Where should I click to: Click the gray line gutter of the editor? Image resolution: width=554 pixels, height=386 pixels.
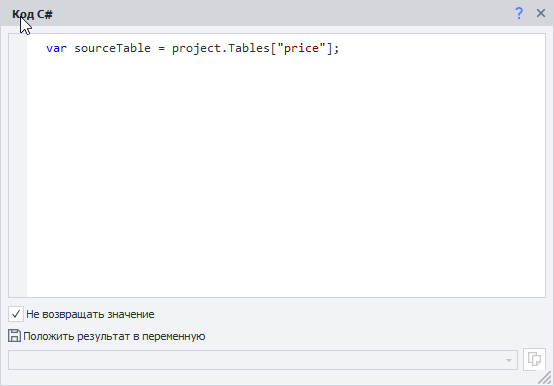click(18, 165)
